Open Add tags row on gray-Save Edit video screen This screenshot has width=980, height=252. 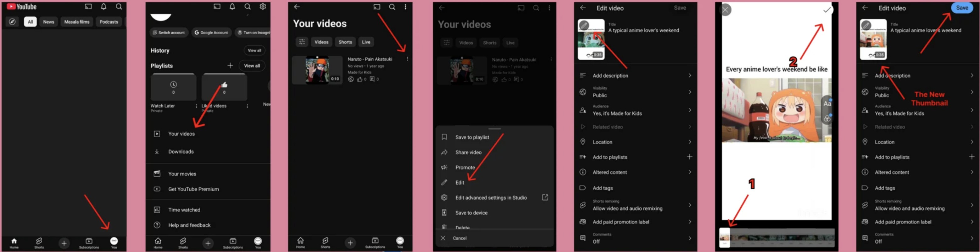coord(635,188)
